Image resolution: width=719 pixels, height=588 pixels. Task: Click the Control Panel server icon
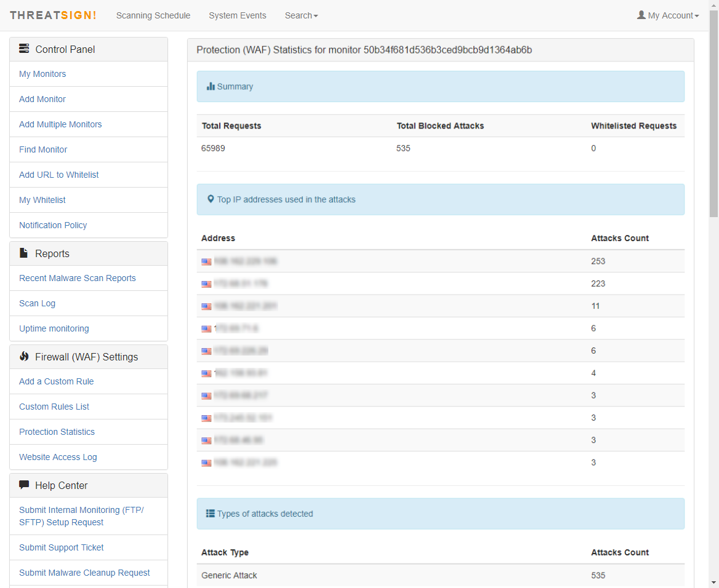click(x=24, y=49)
